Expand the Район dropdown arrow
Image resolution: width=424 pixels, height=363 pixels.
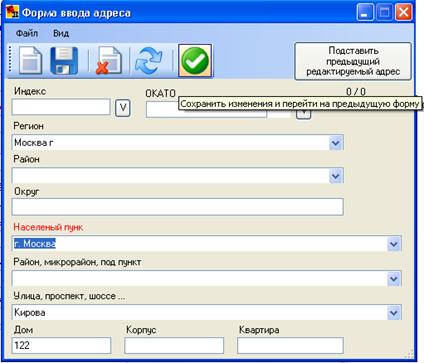(x=336, y=176)
